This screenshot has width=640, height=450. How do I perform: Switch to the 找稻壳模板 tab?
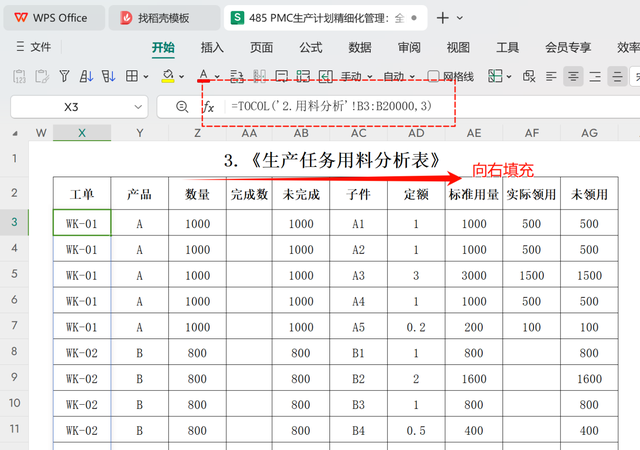164,18
